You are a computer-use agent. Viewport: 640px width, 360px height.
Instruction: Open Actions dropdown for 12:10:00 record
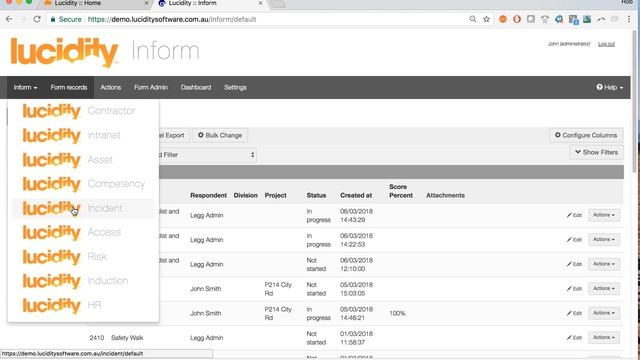click(604, 264)
